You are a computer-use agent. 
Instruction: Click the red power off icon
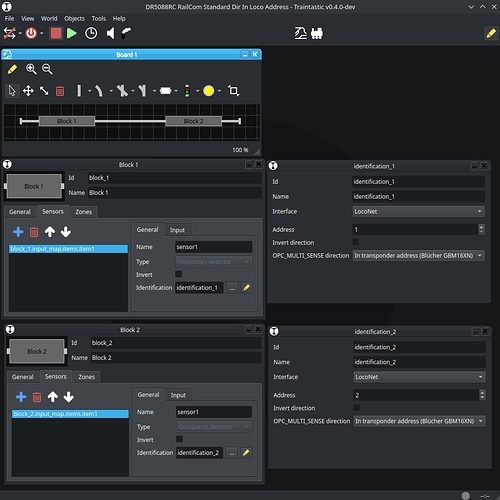(x=31, y=33)
